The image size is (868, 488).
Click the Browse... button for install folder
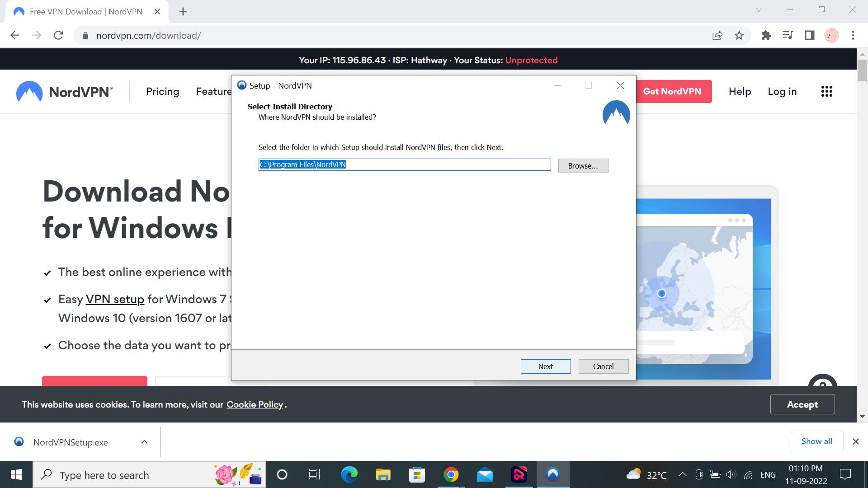pyautogui.click(x=583, y=166)
